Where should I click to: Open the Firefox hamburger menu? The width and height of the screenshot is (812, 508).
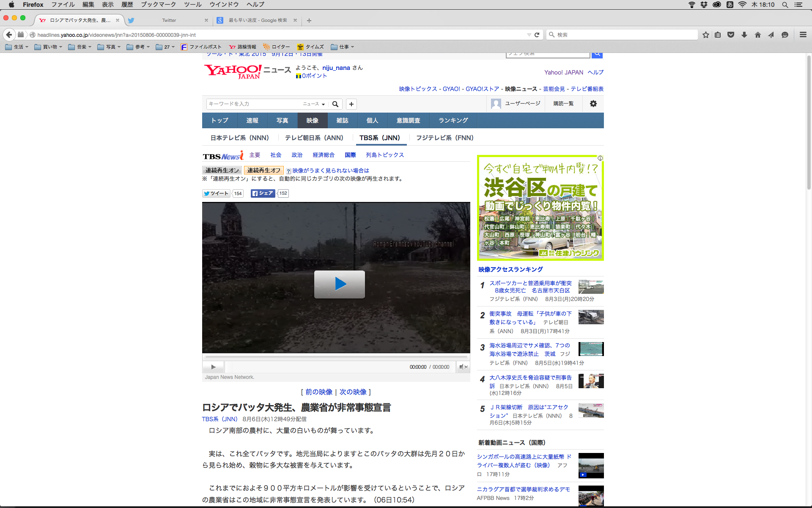(x=803, y=35)
